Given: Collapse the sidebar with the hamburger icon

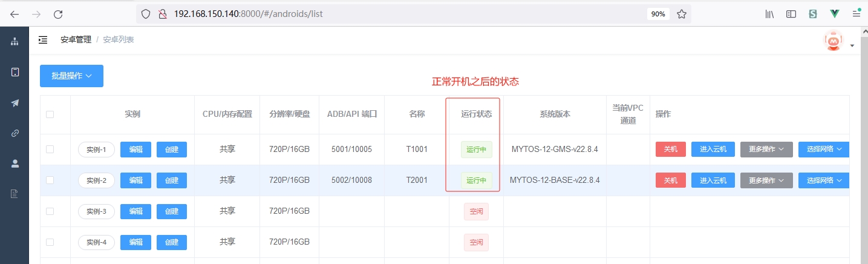Looking at the screenshot, I should click(43, 40).
